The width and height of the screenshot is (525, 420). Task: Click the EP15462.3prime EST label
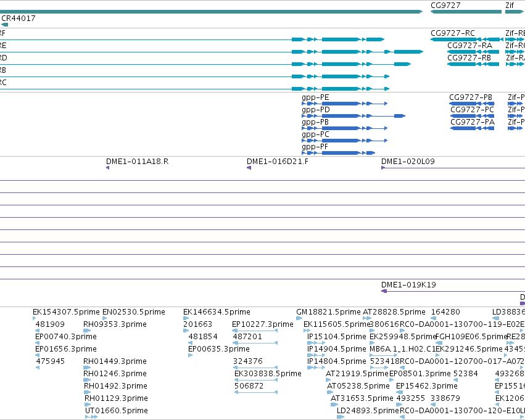(x=426, y=387)
